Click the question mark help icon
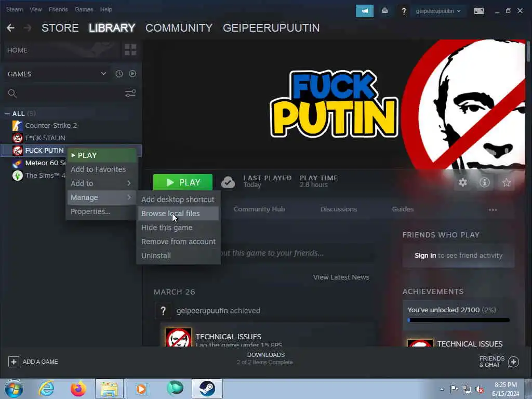 404,11
